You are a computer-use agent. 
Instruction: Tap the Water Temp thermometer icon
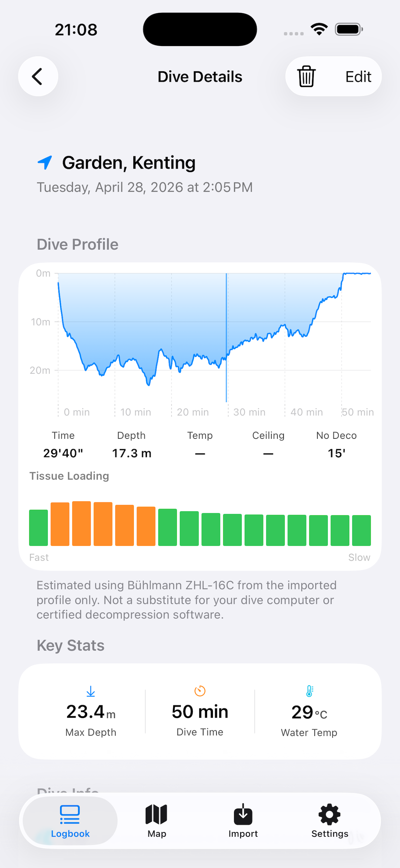point(309,691)
